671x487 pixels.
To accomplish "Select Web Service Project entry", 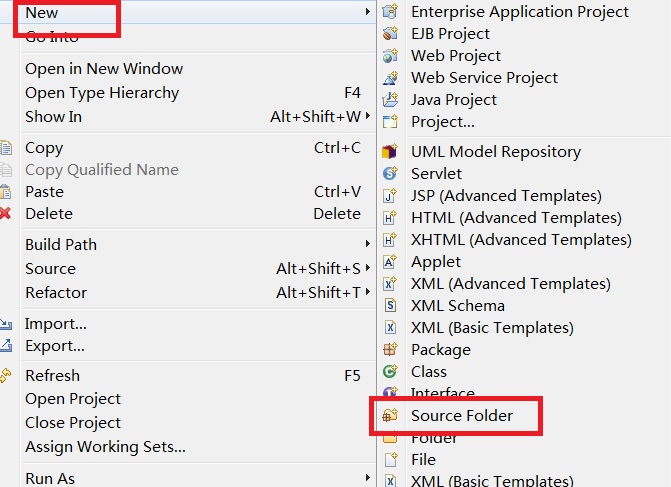I will tap(484, 78).
